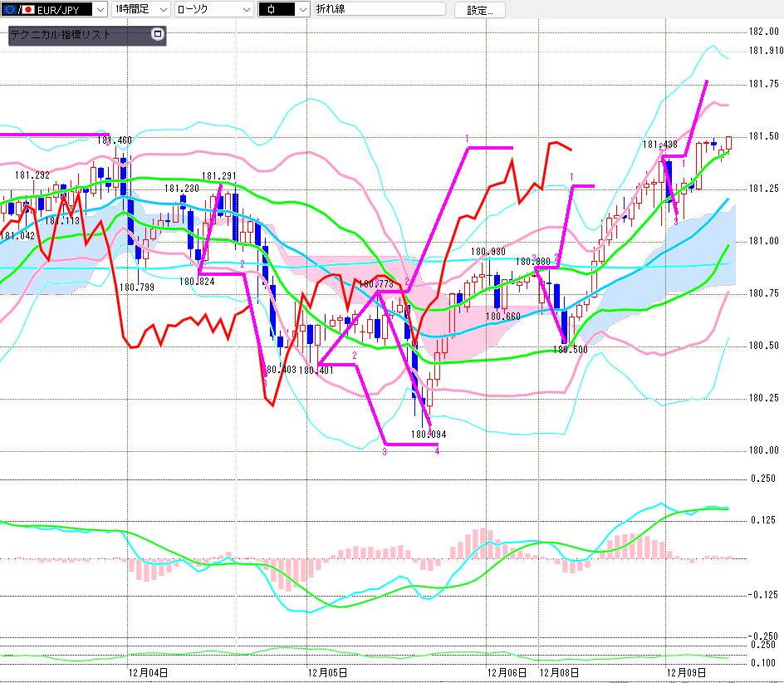This screenshot has width=784, height=683.
Task: Click the 折れ線 text field
Action: click(x=379, y=10)
